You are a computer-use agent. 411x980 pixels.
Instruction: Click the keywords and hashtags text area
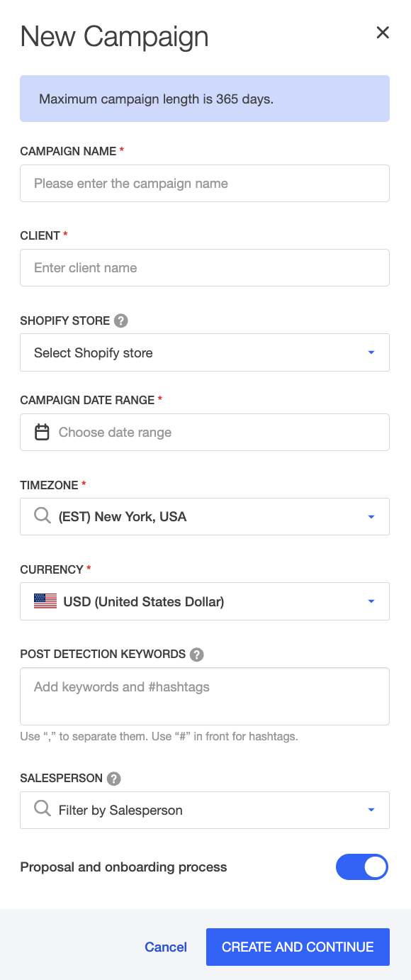pyautogui.click(x=205, y=696)
